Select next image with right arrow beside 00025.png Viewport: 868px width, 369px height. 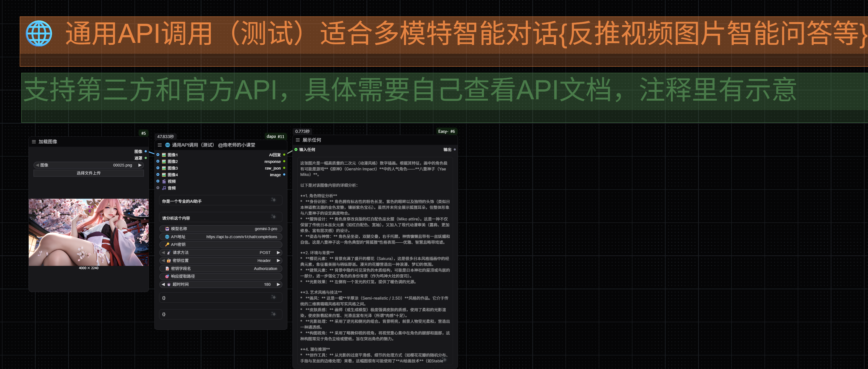coord(140,165)
